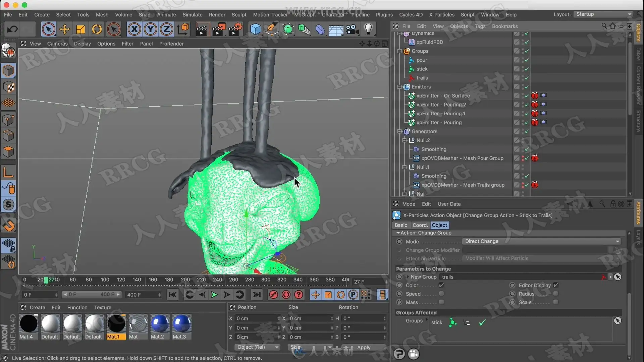Click the Record Active Objects icon

tap(273, 295)
